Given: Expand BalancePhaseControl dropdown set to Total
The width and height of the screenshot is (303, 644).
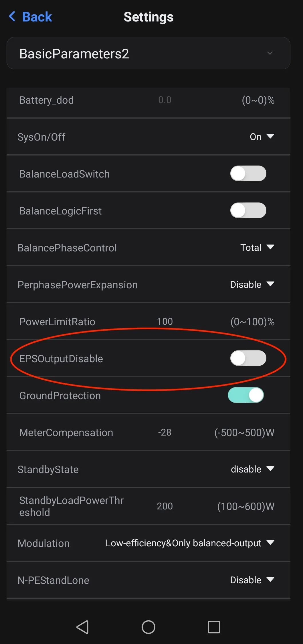Looking at the screenshot, I should click(x=257, y=247).
